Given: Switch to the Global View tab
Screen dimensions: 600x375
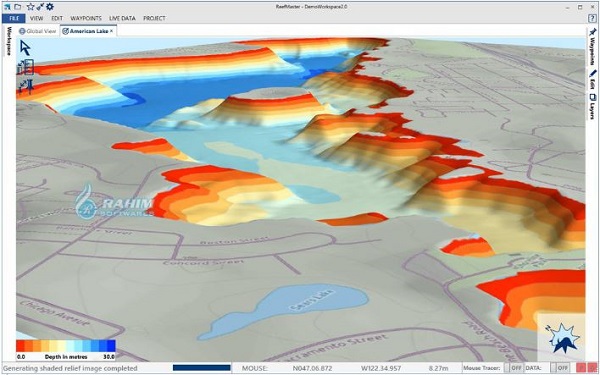Looking at the screenshot, I should (38, 31).
